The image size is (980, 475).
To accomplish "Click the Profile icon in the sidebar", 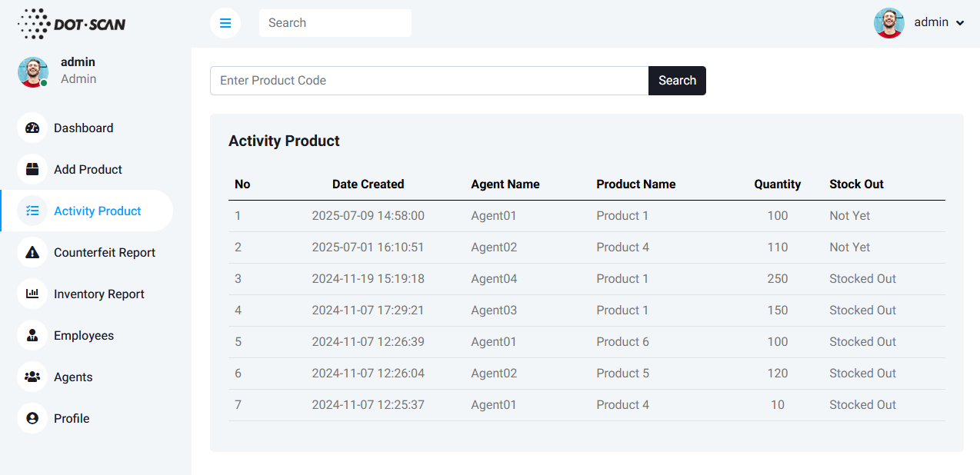I will point(32,418).
